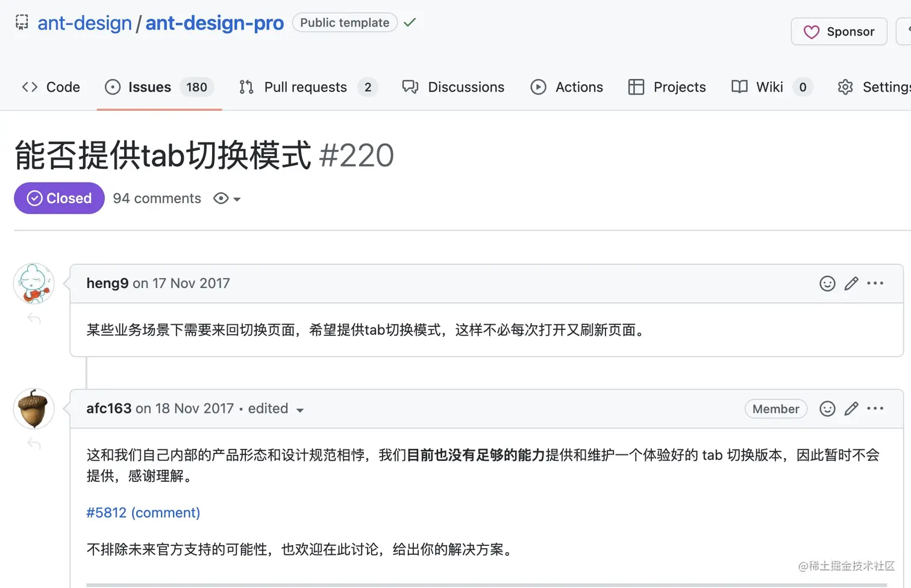Click the Member badge on afc163's comment

tap(776, 408)
